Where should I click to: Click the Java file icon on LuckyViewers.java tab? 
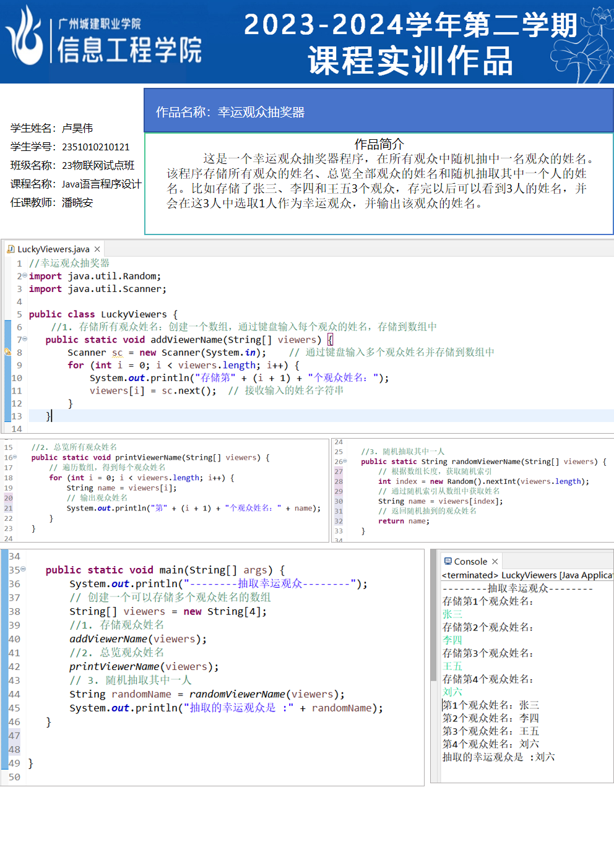[11, 249]
